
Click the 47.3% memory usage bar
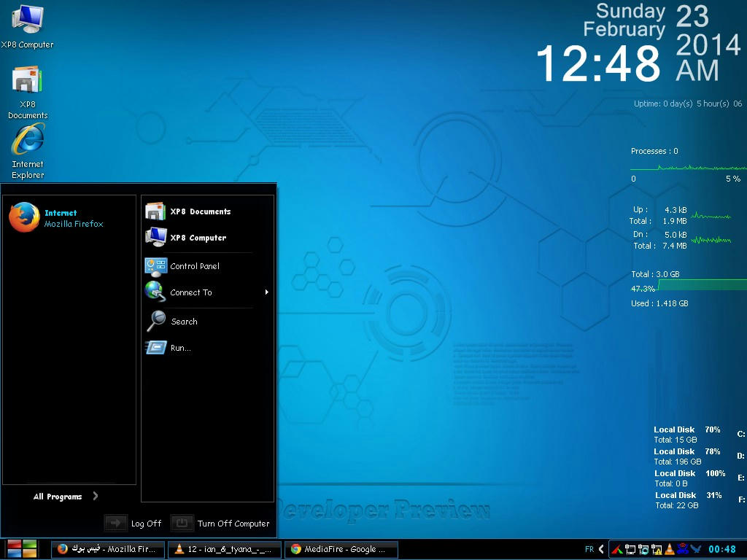coord(689,286)
